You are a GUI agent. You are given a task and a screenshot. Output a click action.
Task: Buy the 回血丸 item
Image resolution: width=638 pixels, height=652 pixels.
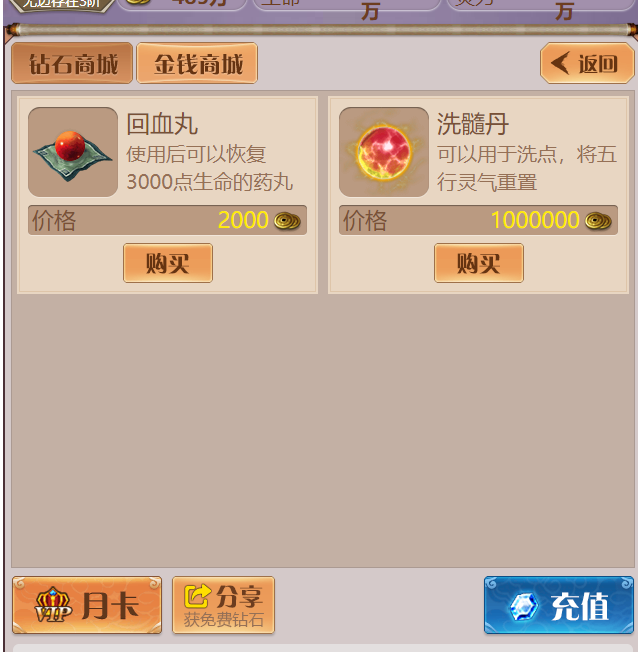click(168, 263)
